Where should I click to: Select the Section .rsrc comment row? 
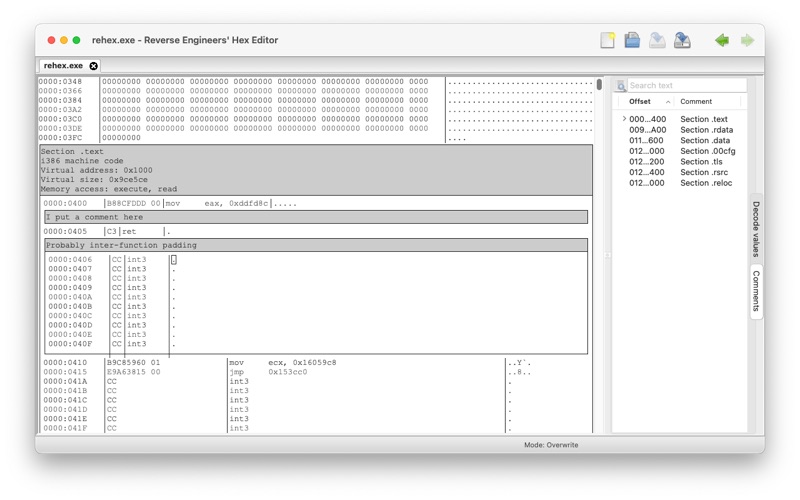[x=681, y=172]
